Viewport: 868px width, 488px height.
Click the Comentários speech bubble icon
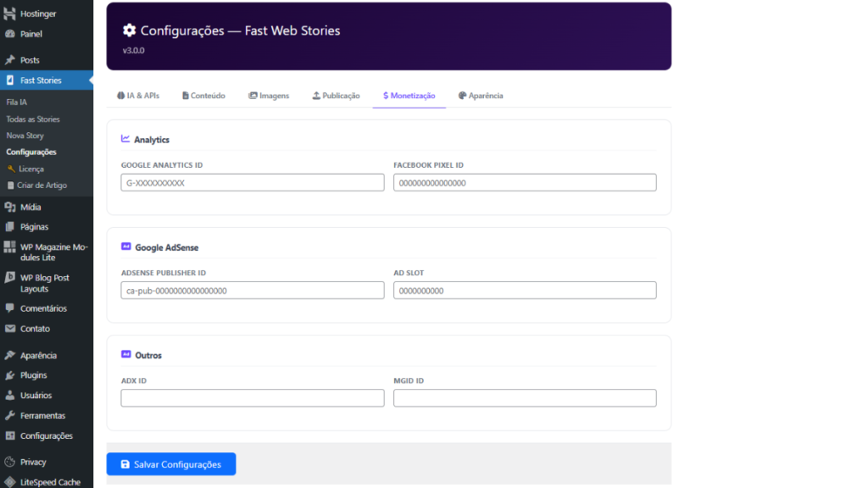pyautogui.click(x=10, y=308)
